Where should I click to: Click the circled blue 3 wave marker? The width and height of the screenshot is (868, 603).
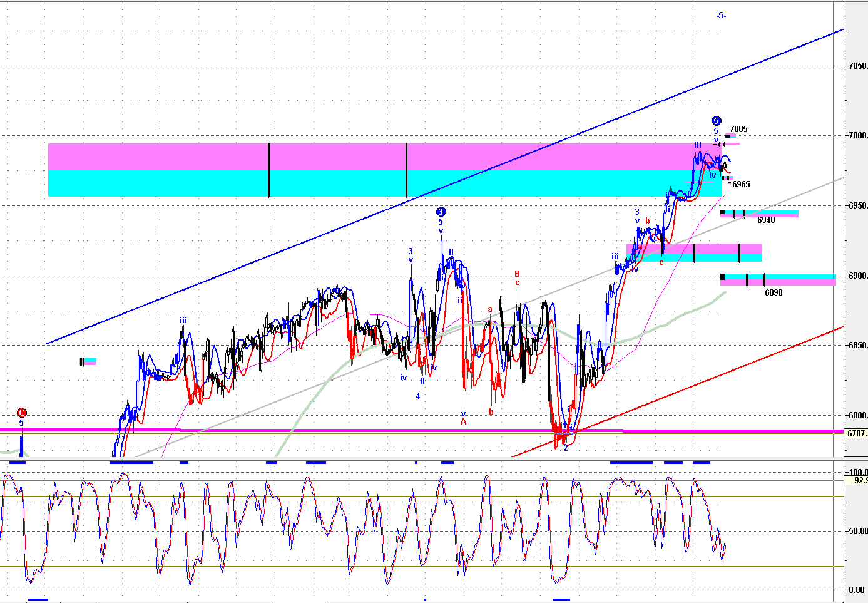pos(441,212)
